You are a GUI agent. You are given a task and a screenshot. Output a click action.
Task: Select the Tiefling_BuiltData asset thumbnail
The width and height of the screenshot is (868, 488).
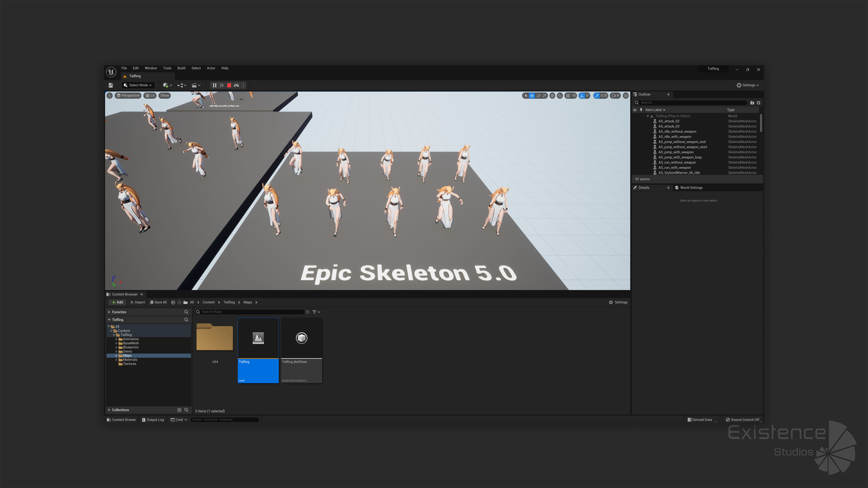(x=301, y=338)
